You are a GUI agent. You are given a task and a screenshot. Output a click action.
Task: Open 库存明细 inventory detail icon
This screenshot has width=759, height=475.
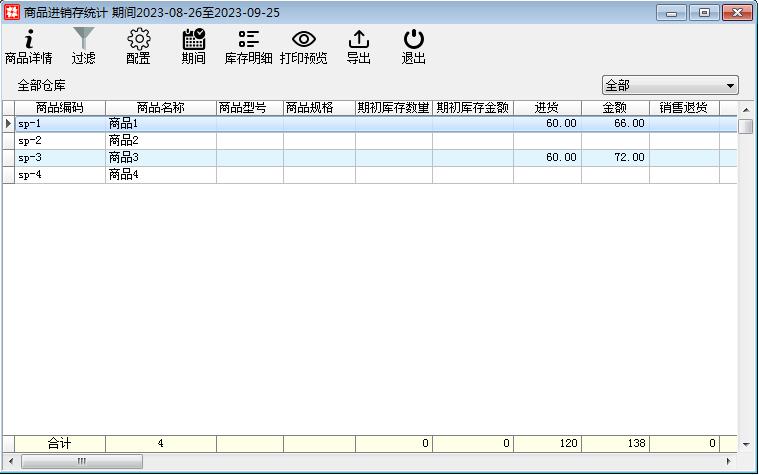[x=248, y=47]
